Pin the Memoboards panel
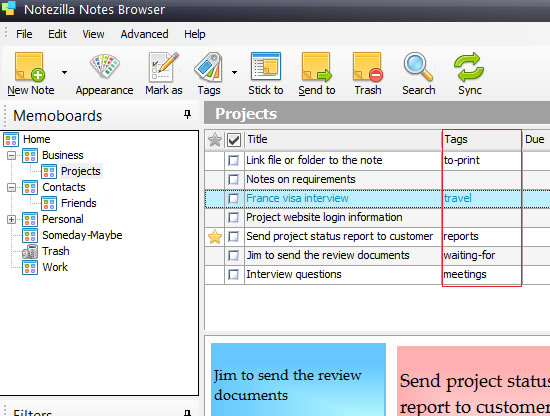The image size is (550, 416). [188, 114]
